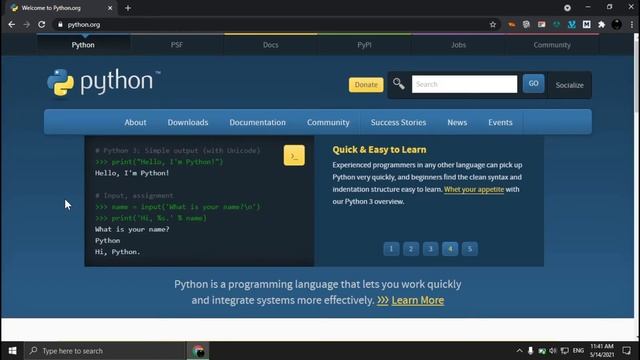Image resolution: width=640 pixels, height=360 pixels.
Task: Open the Success Stories menu
Action: tap(398, 122)
